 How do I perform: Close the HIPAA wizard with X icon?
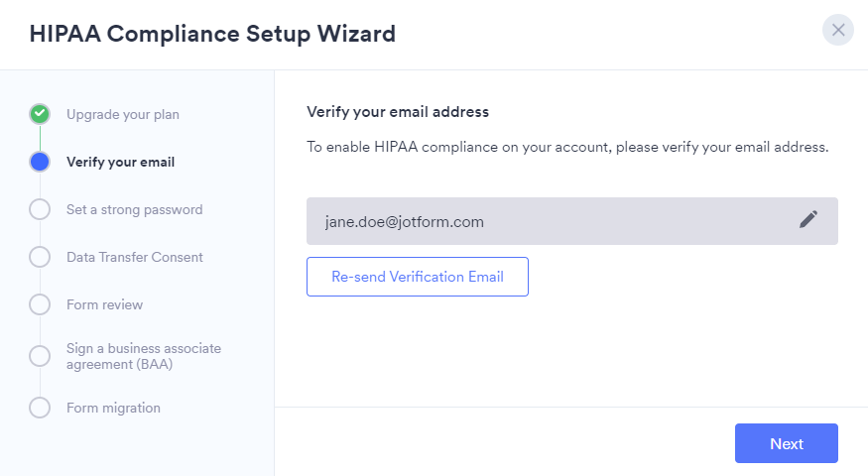point(838,30)
